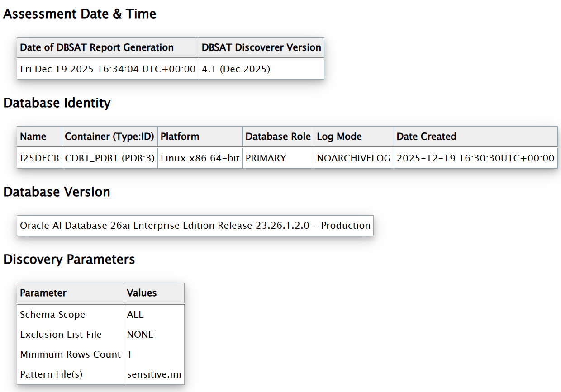This screenshot has height=392, width=561.
Task: Click the 'Linux x86 64-bit' platform cell
Action: coord(200,158)
